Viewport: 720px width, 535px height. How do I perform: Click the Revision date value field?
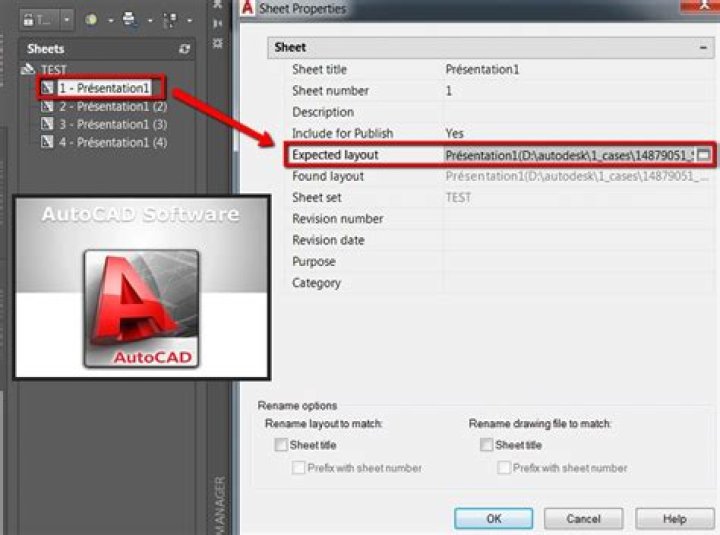pos(578,240)
